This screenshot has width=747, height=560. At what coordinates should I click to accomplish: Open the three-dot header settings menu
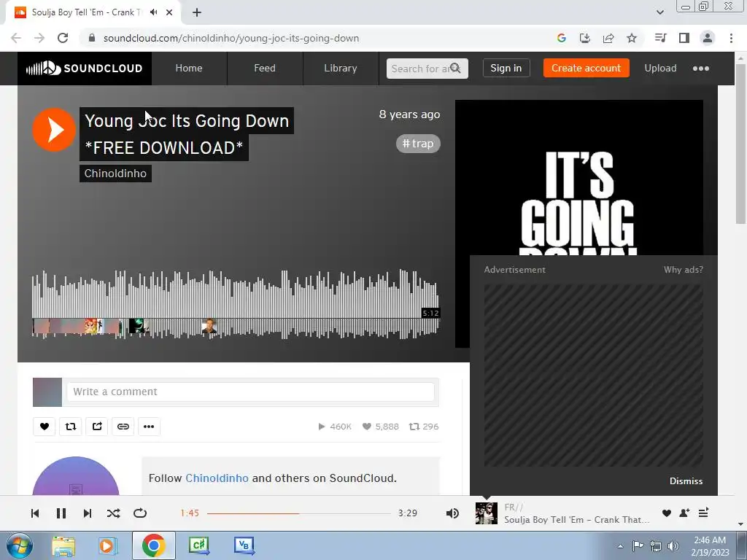tap(701, 69)
